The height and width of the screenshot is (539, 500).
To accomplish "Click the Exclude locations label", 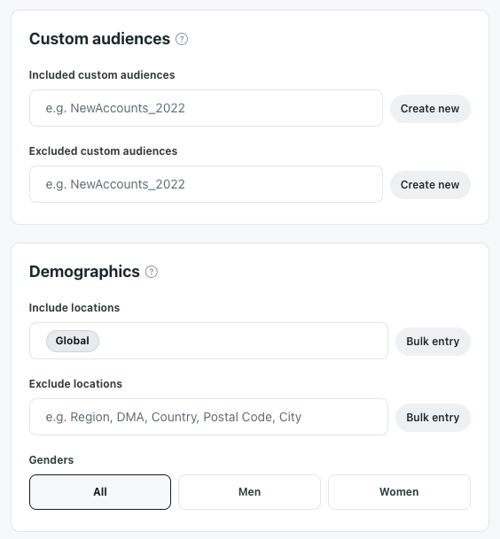I will (x=76, y=384).
